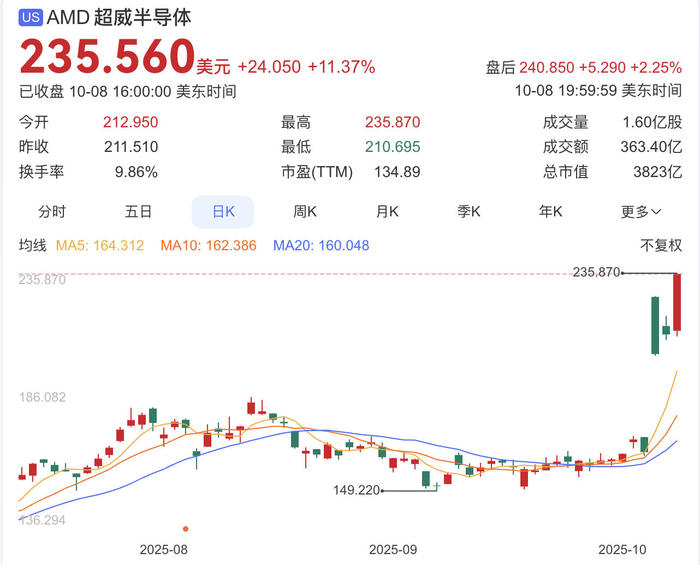Toggle the MA20 moving average line

point(321,246)
